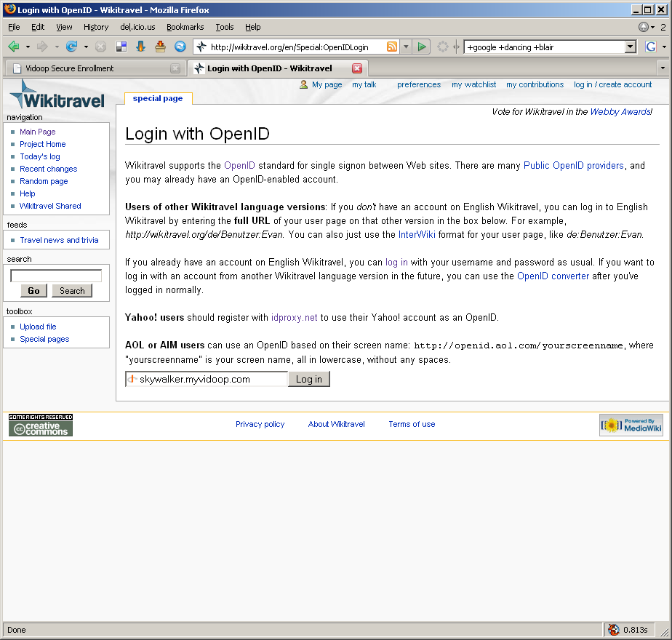Click the green Back arrow button
The width and height of the screenshot is (672, 640).
coord(14,47)
